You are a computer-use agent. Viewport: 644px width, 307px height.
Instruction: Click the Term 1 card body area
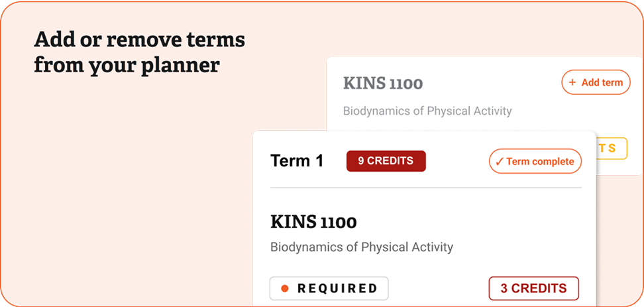click(424, 219)
